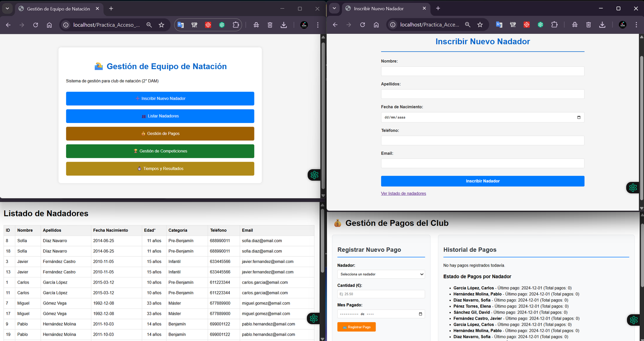Bookmark the Inscribir Nuevo Nadador page with star

pos(480,25)
